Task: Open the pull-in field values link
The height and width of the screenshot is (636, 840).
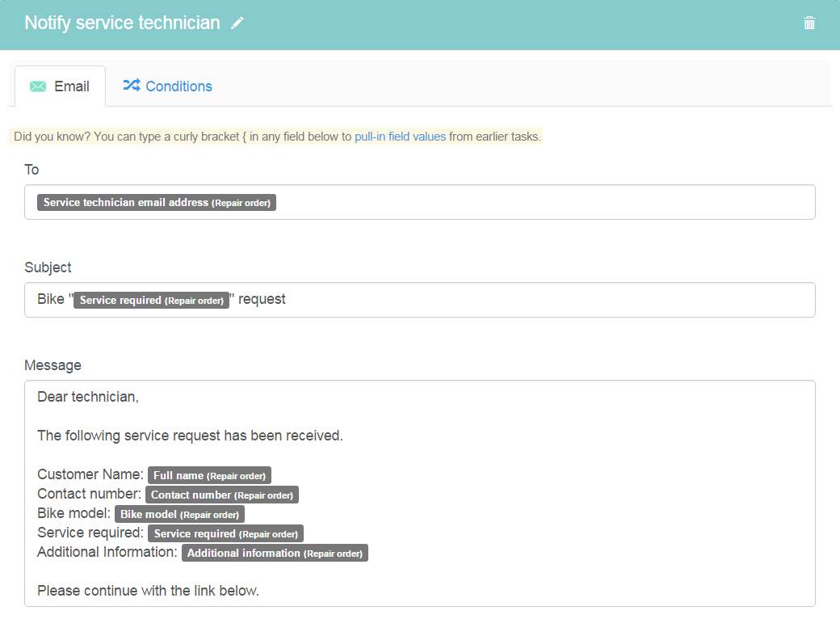Action: [400, 137]
